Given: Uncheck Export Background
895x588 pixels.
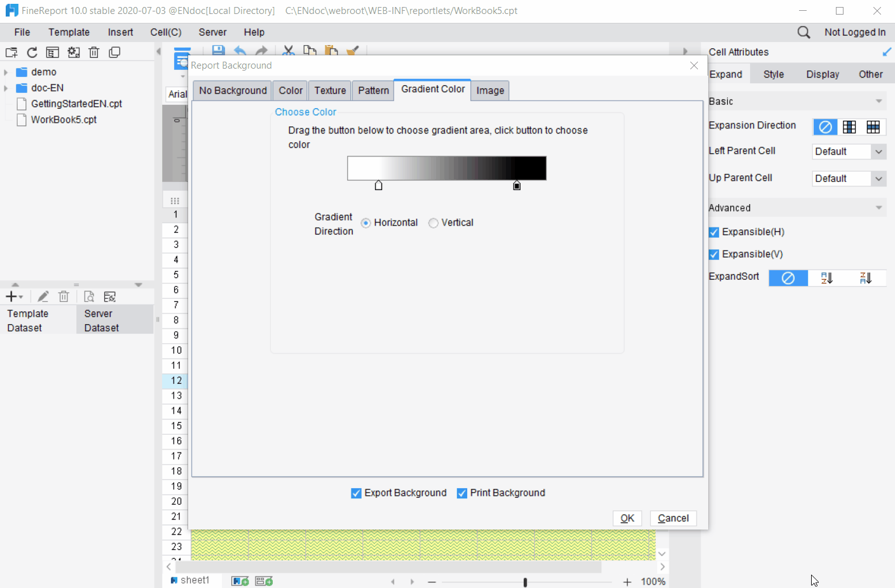Looking at the screenshot, I should (x=356, y=493).
